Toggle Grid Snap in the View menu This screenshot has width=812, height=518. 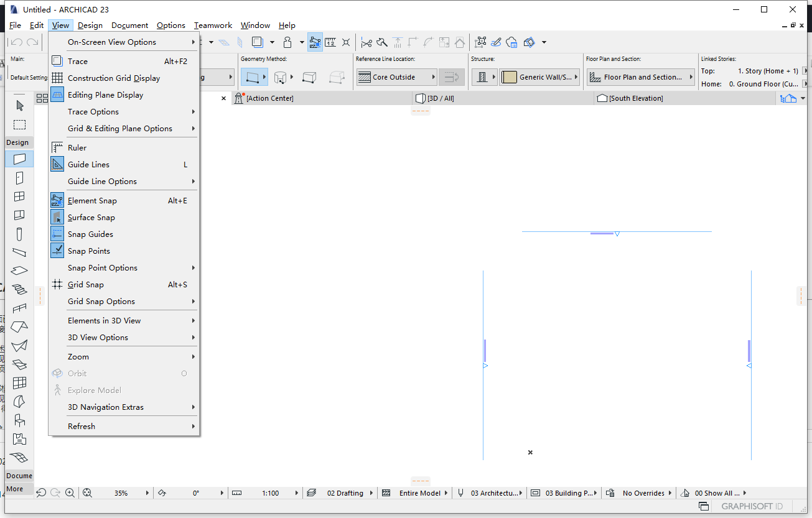tap(86, 284)
